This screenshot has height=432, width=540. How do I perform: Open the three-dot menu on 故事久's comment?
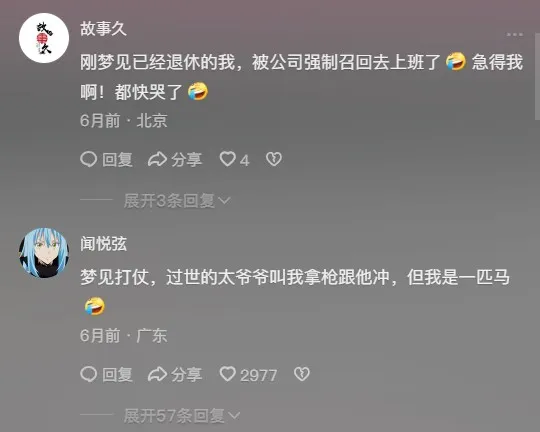coord(515,34)
